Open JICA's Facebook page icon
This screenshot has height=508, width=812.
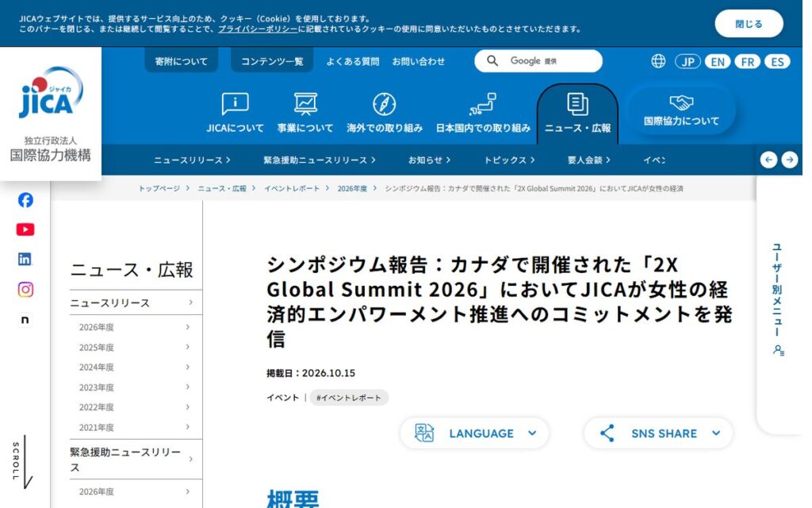[25, 200]
